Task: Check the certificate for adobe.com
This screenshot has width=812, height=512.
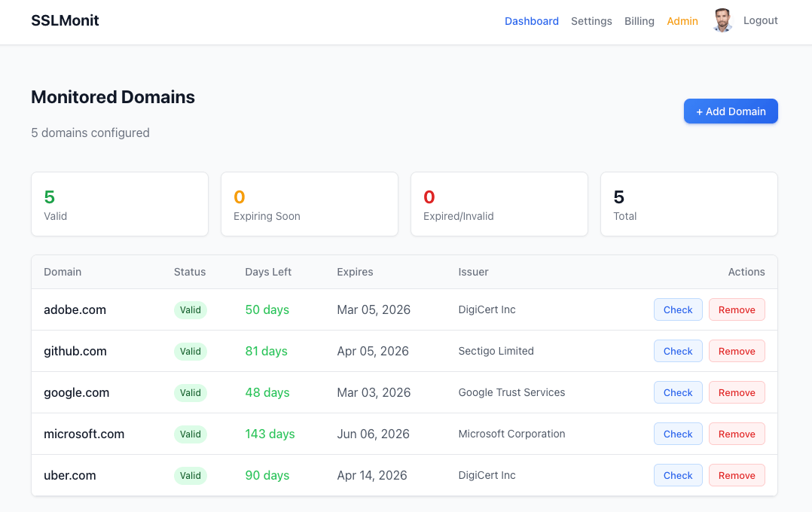Action: coord(677,309)
